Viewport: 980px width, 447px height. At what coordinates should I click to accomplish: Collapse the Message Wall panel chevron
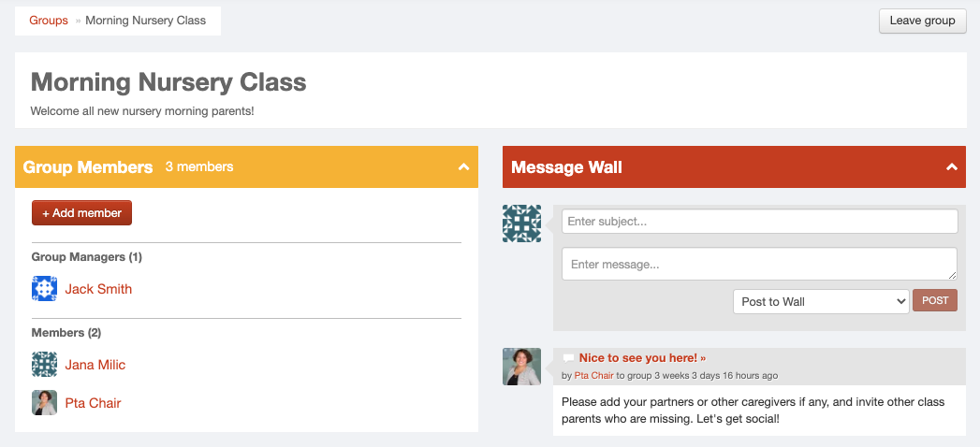point(951,166)
